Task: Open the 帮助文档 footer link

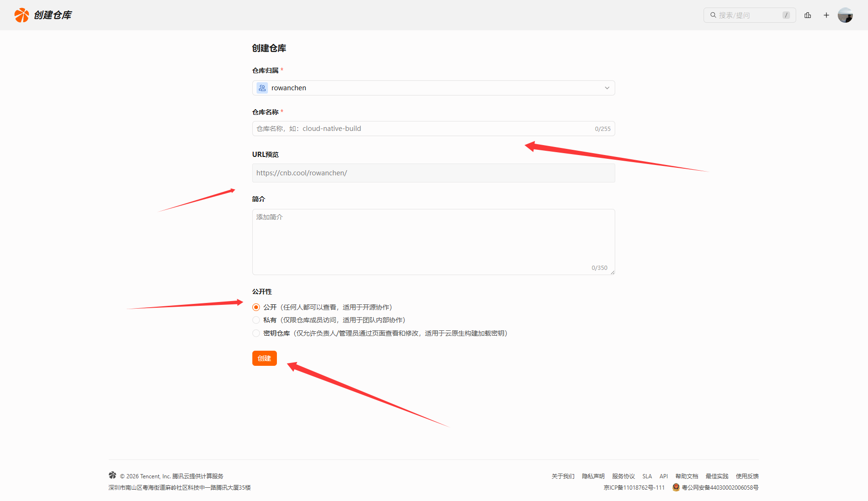Action: (686, 476)
